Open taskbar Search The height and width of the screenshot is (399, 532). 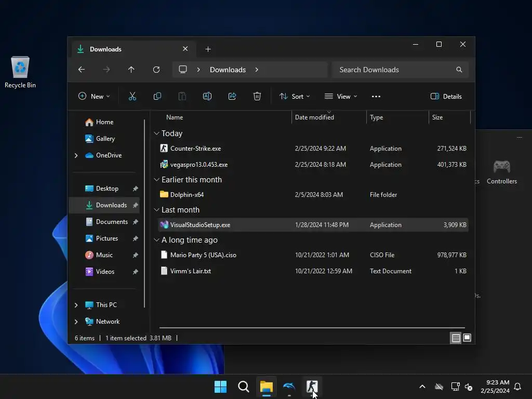(x=244, y=387)
